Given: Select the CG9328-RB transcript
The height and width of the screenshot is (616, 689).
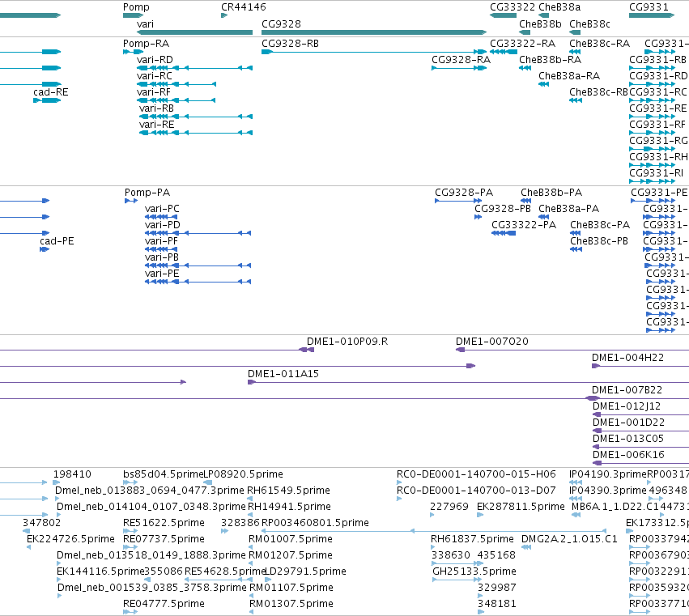Looking at the screenshot, I should pos(374,52).
